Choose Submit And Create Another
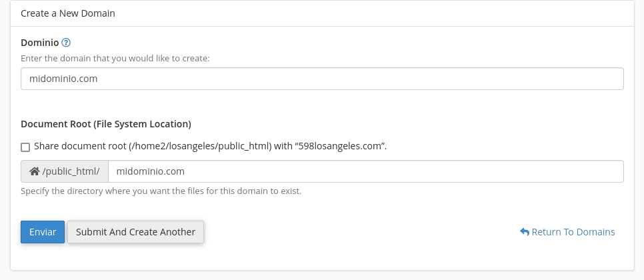644x280 pixels. (135, 232)
